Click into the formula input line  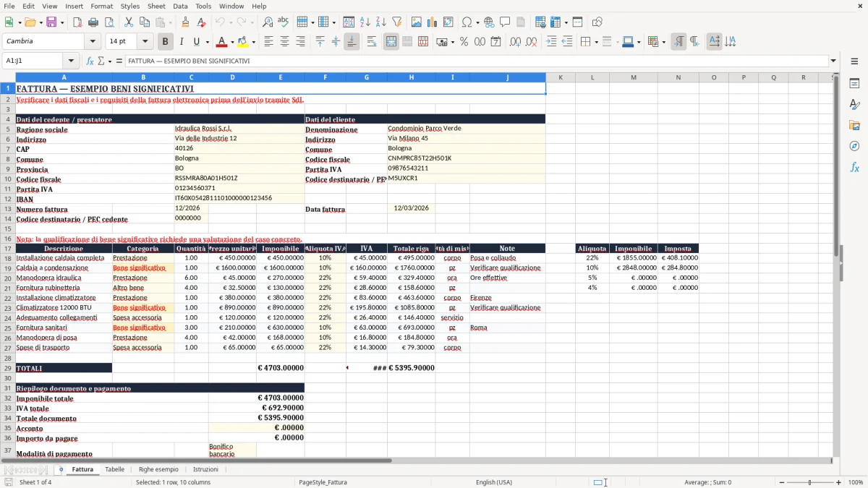tap(477, 61)
